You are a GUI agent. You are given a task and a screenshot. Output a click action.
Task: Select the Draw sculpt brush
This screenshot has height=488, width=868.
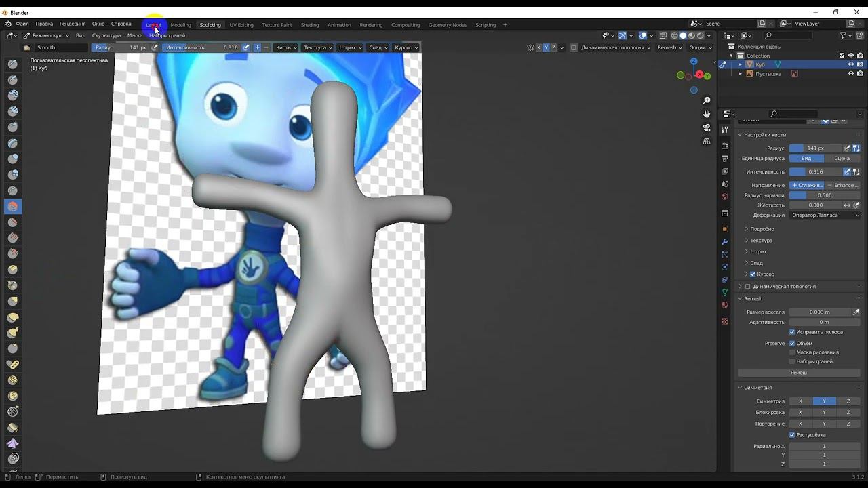click(x=13, y=64)
